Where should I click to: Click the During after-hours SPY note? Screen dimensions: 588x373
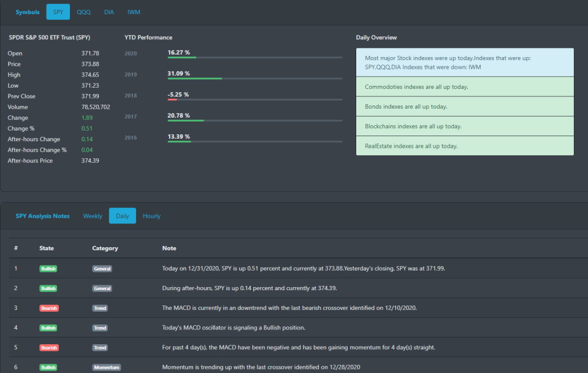pyautogui.click(x=250, y=288)
